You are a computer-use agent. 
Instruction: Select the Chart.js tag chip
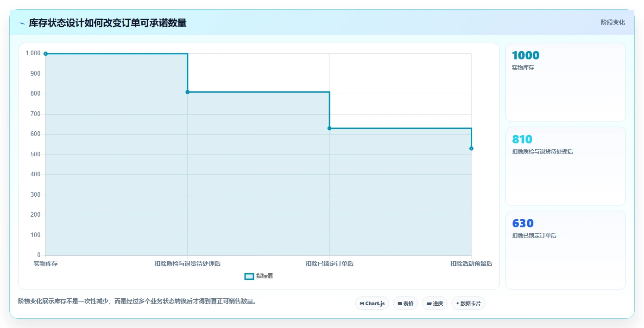point(372,303)
